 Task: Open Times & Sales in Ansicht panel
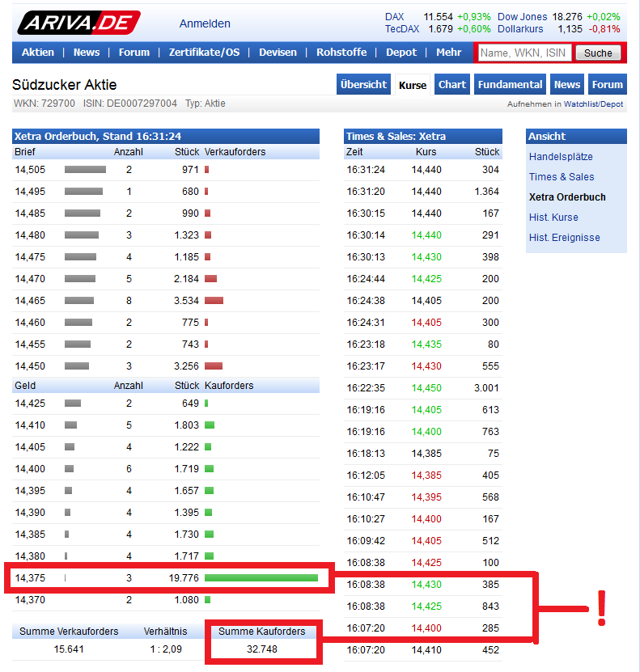tap(562, 177)
